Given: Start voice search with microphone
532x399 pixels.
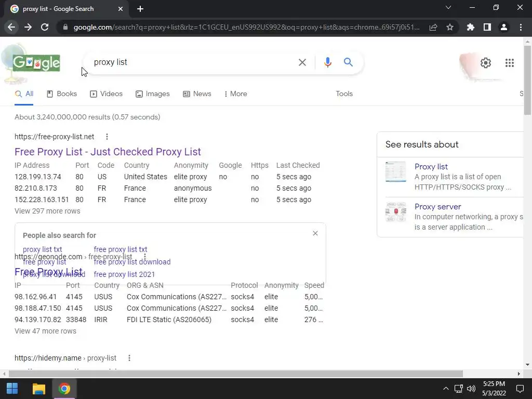Looking at the screenshot, I should point(327,62).
